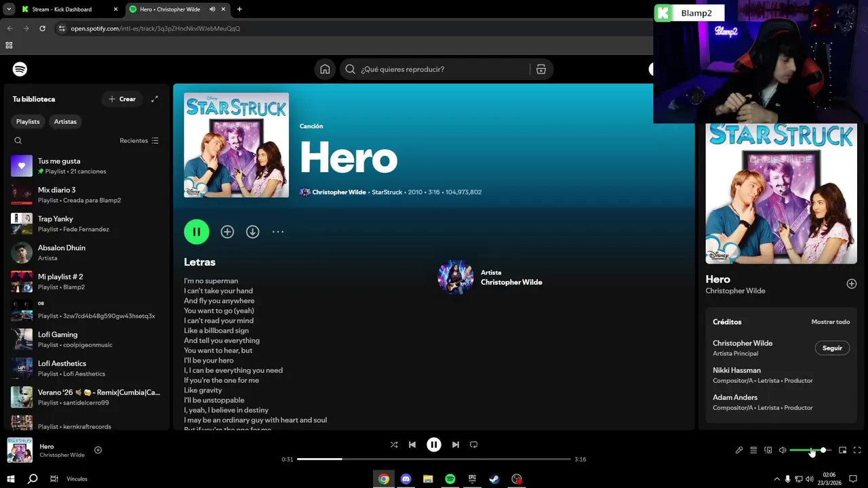Image resolution: width=868 pixels, height=488 pixels.
Task: Open Christopher Wilde artist card
Action: pyautogui.click(x=490, y=277)
